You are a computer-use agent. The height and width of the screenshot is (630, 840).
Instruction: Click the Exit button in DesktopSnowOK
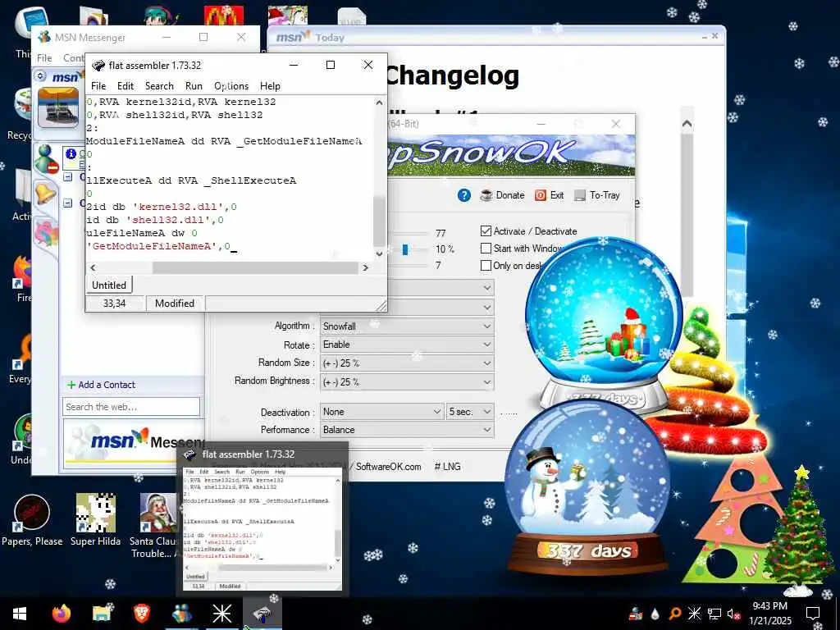pos(549,195)
